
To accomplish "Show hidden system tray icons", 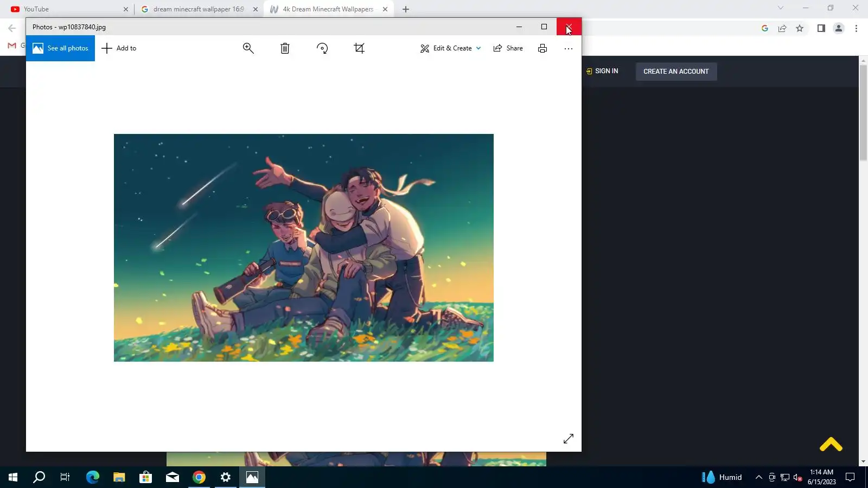I will coord(759,477).
